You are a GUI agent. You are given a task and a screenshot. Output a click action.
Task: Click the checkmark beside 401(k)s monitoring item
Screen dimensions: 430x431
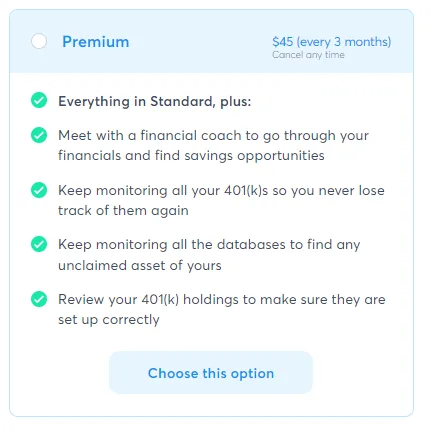pyautogui.click(x=39, y=190)
